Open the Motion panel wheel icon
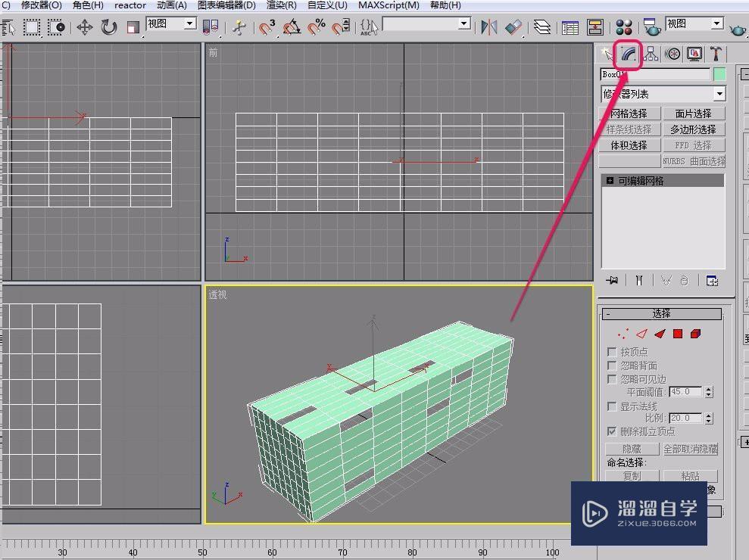This screenshot has width=749, height=560. [671, 54]
